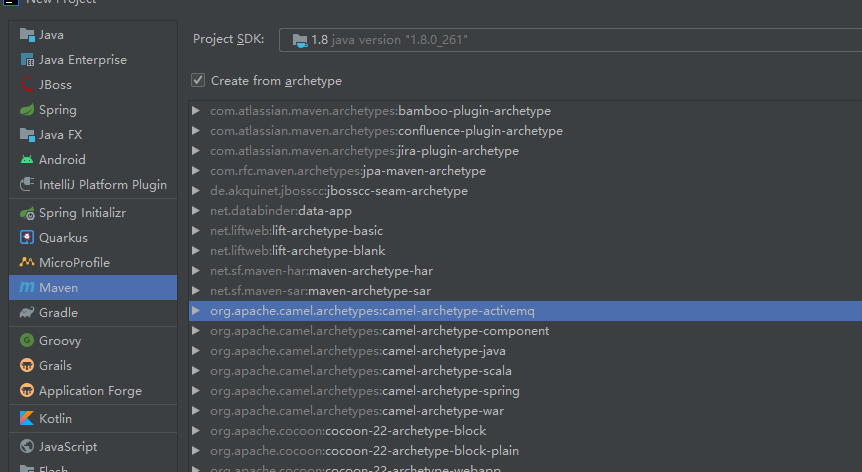Expand camel-archetype-activemq node
The width and height of the screenshot is (862, 472).
[196, 310]
